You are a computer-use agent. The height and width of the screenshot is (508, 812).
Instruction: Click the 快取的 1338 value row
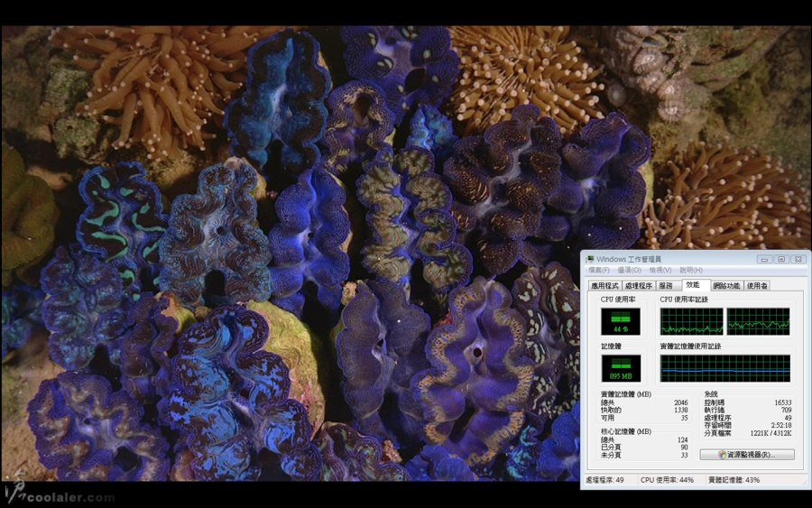(x=644, y=411)
